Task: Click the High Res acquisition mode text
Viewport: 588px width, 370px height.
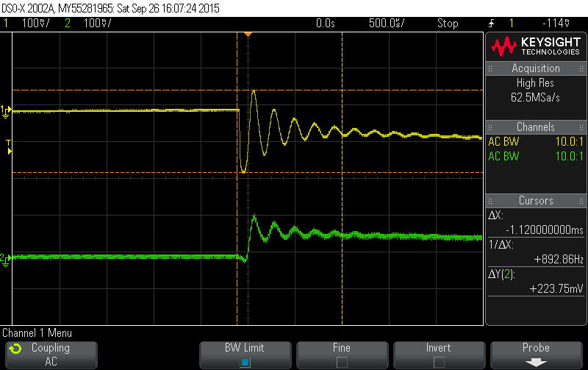Action: click(535, 83)
